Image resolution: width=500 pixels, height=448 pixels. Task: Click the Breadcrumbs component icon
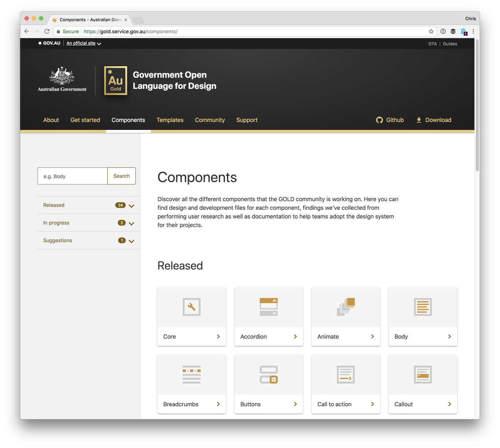pyautogui.click(x=192, y=374)
